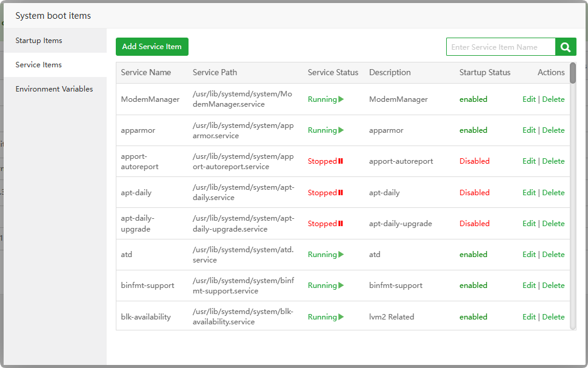Select the Service Items tab
This screenshot has height=368, width=588.
pyautogui.click(x=39, y=65)
